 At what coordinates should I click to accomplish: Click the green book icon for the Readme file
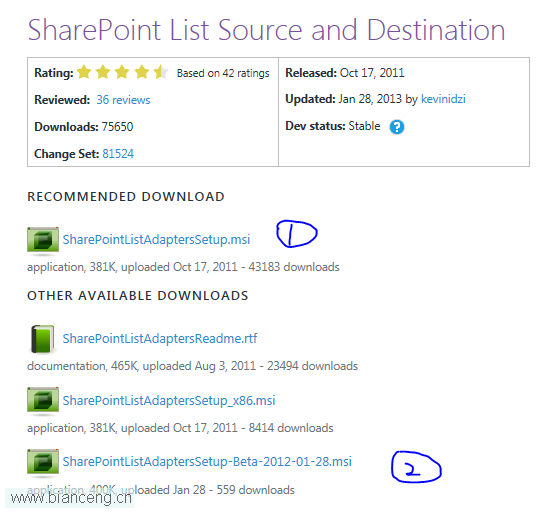[x=43, y=339]
